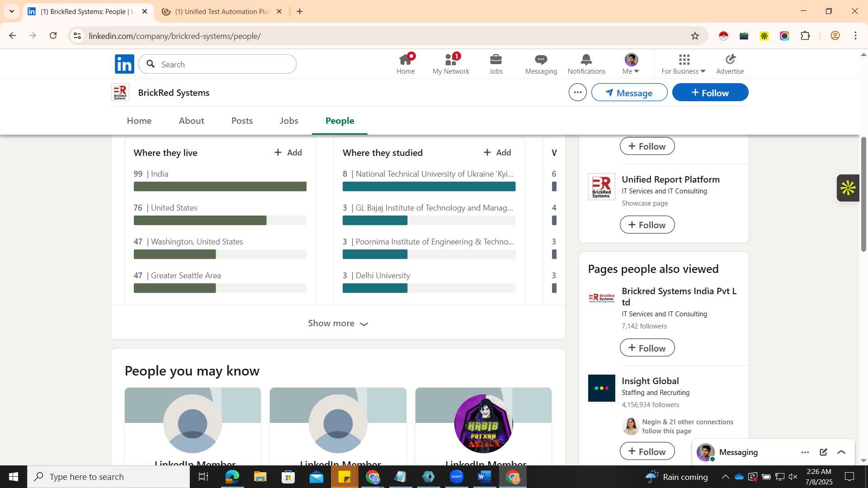The height and width of the screenshot is (488, 868).
Task: Open LinkedIn home logo
Action: pos(124,64)
